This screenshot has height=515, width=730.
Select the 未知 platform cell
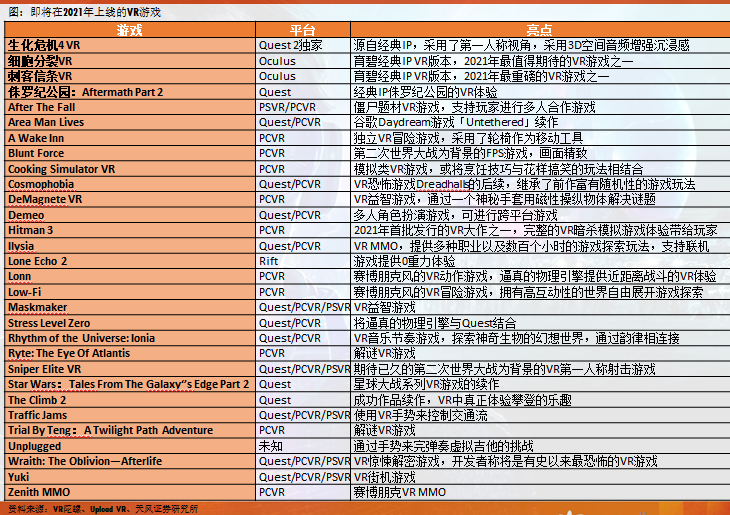click(x=303, y=446)
